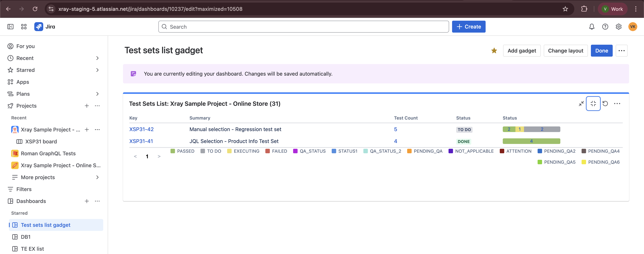The image size is (644, 254).
Task: Click the Done button
Action: [x=602, y=51]
